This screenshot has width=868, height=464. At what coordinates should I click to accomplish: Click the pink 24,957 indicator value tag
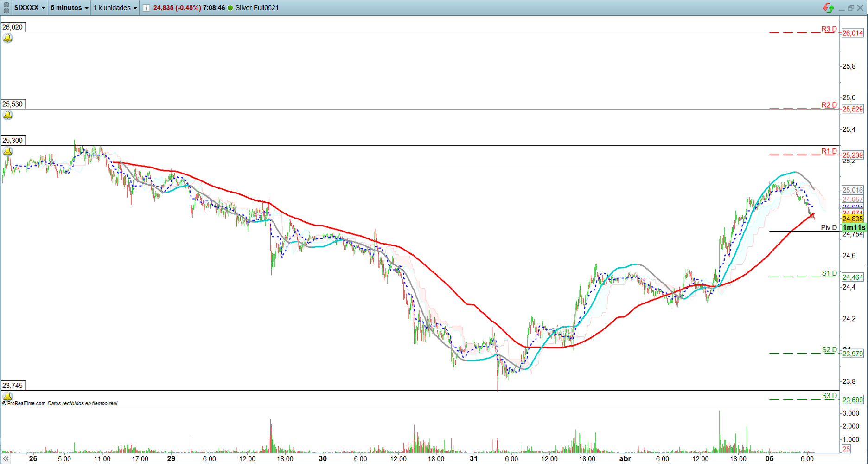(853, 200)
